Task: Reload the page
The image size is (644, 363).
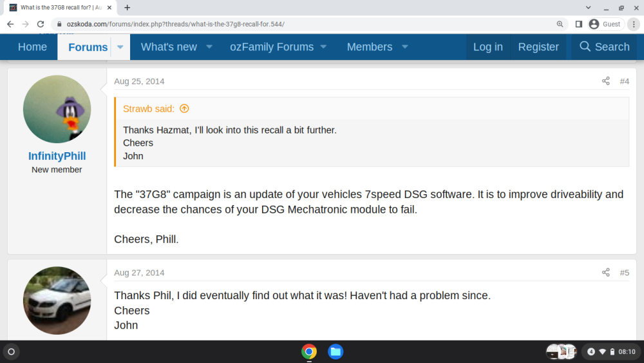Action: click(41, 25)
